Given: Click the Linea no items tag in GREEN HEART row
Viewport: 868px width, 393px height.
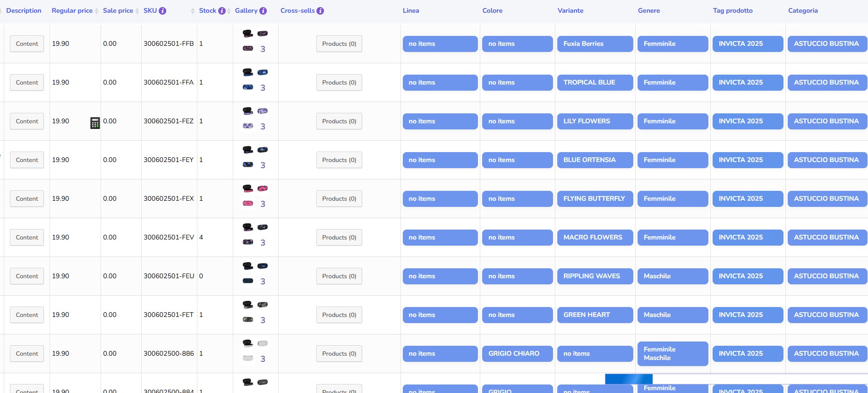Looking at the screenshot, I should click(x=440, y=315).
